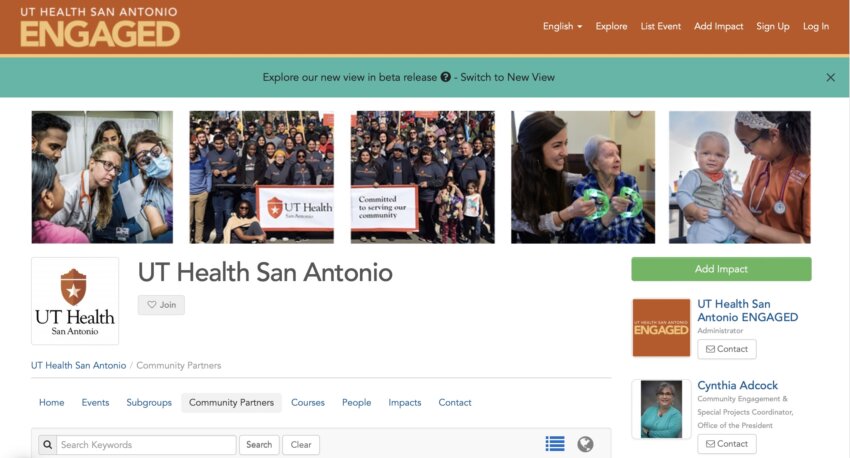The image size is (850, 458).
Task: Open the Community Partners tab
Action: 231,402
